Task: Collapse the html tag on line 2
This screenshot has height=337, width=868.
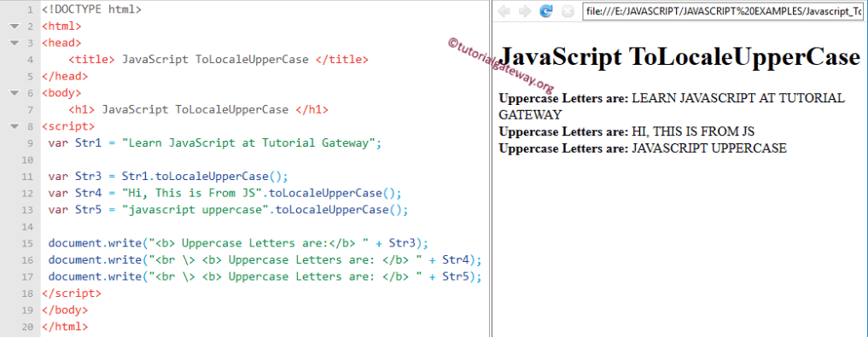Action: 14,26
